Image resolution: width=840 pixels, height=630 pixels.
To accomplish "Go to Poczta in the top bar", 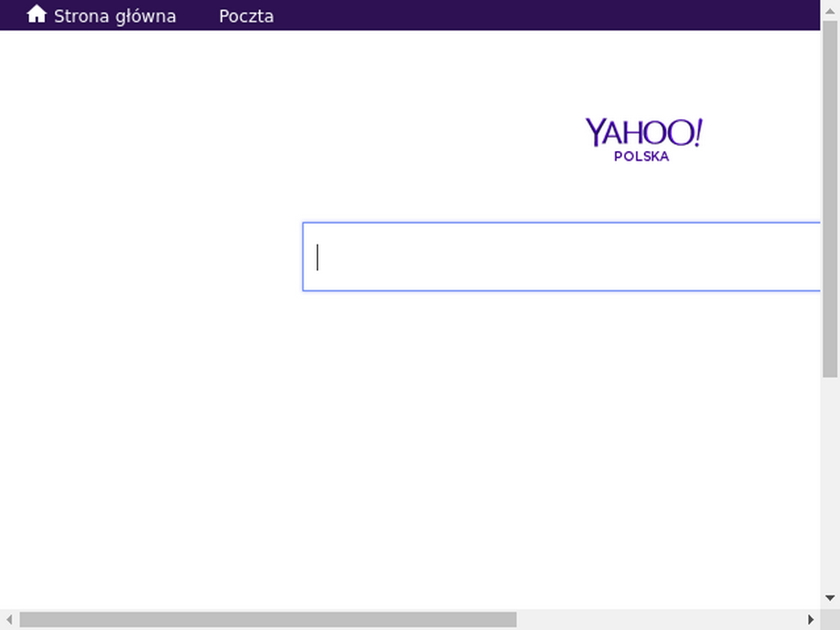I will [246, 16].
